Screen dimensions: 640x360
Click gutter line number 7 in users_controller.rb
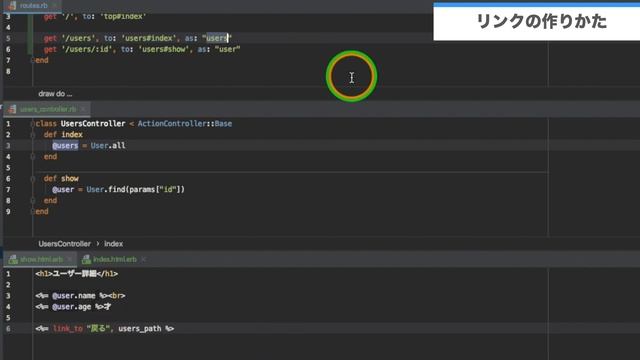(x=8, y=190)
